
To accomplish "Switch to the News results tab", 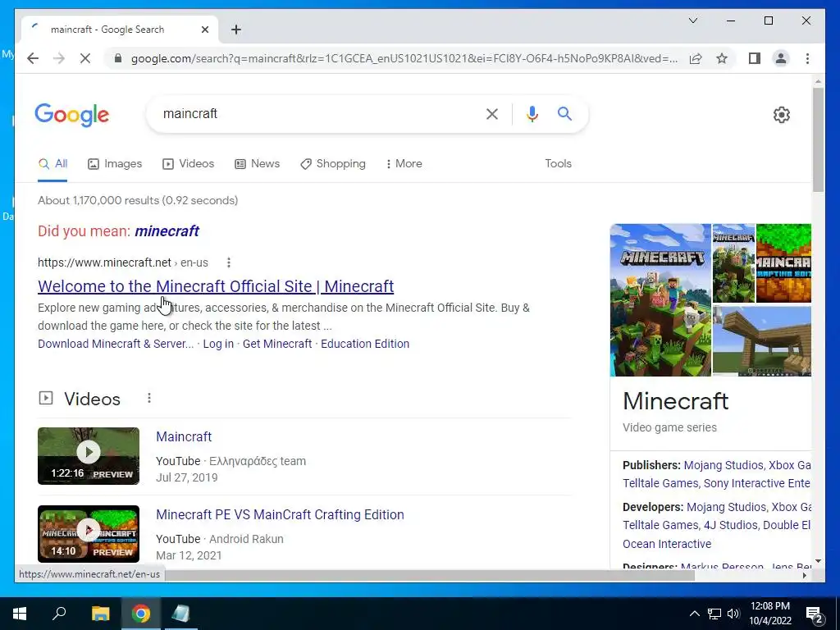I will pyautogui.click(x=257, y=163).
